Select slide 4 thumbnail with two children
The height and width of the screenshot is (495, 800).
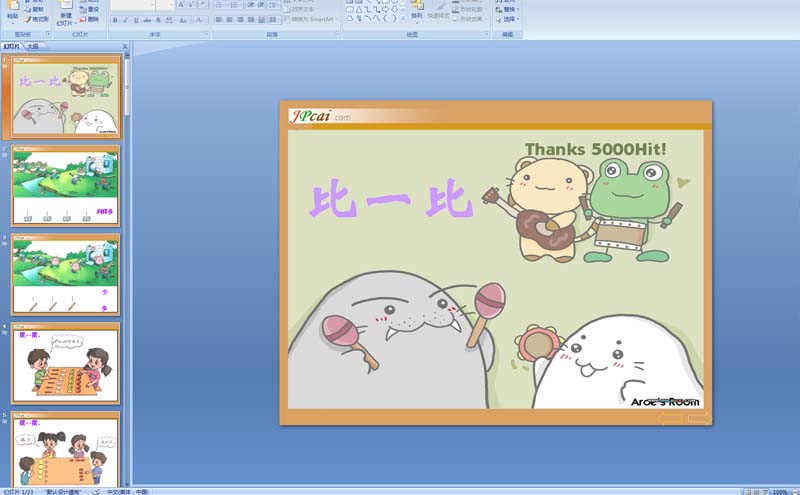(65, 363)
